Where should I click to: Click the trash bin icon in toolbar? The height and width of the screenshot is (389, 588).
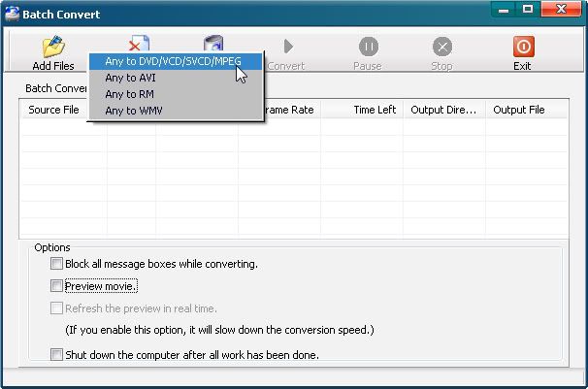pyautogui.click(x=213, y=42)
